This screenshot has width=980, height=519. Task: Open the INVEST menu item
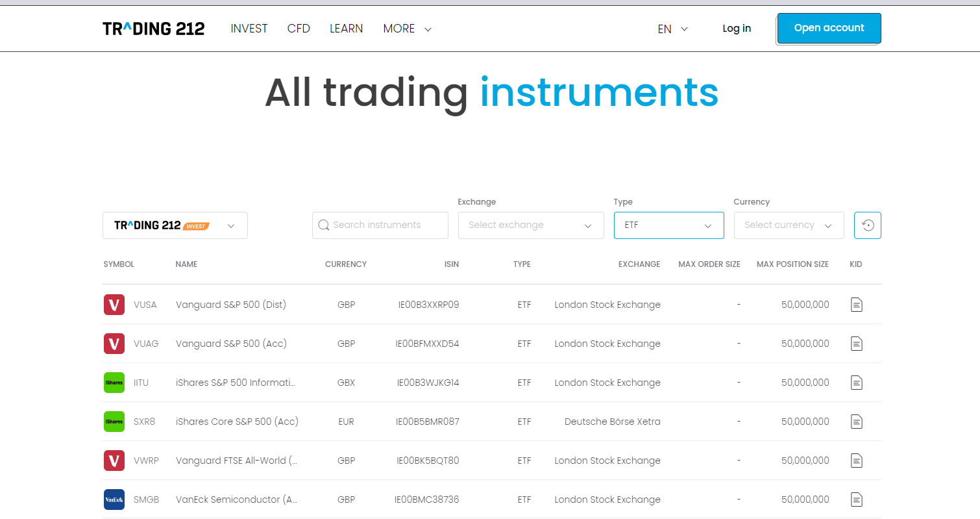(249, 29)
